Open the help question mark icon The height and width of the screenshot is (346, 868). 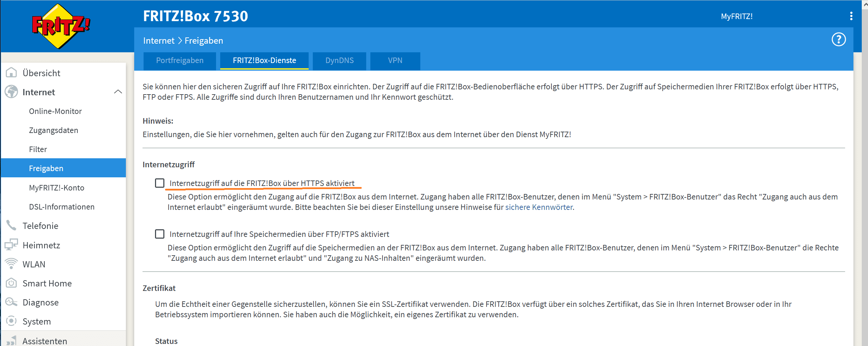click(x=839, y=39)
